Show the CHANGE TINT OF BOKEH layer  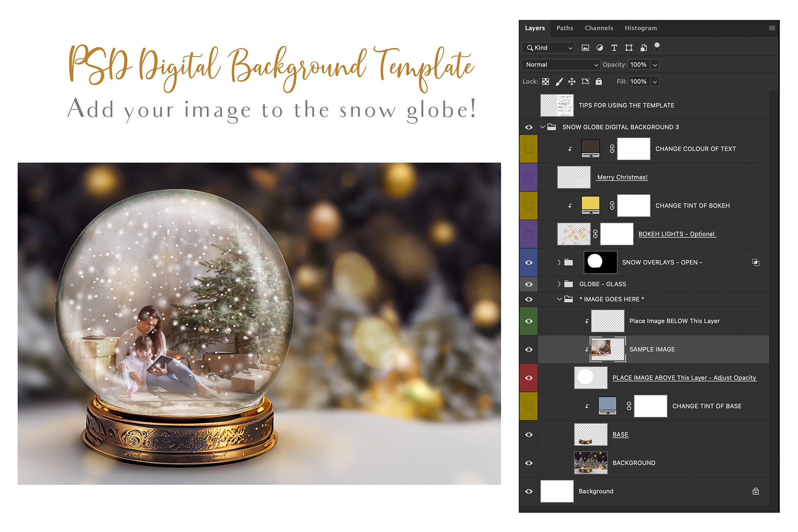click(529, 206)
